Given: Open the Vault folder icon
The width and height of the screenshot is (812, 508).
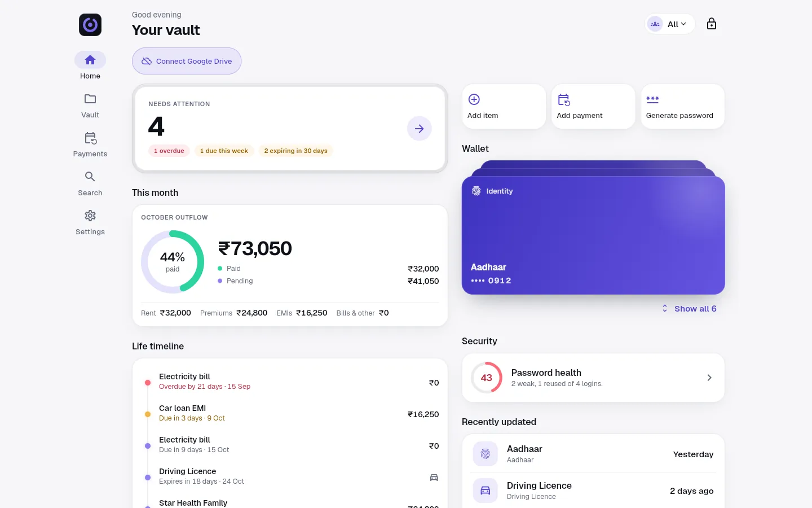Looking at the screenshot, I should coord(90,99).
